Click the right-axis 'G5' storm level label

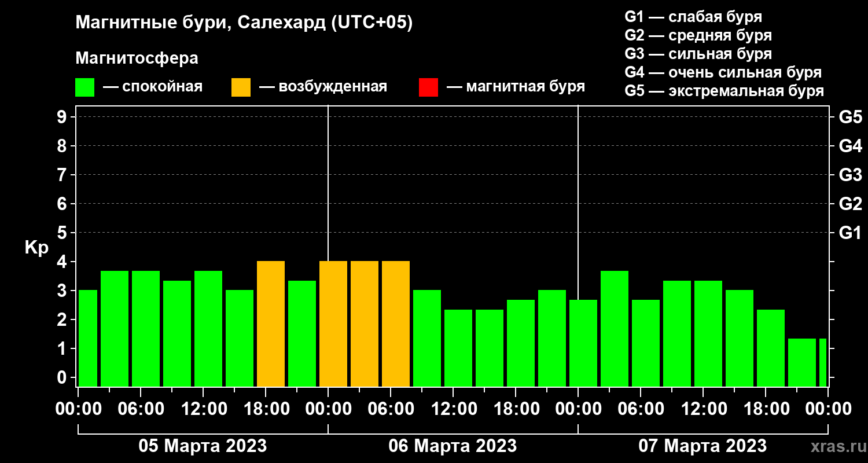[x=850, y=117]
